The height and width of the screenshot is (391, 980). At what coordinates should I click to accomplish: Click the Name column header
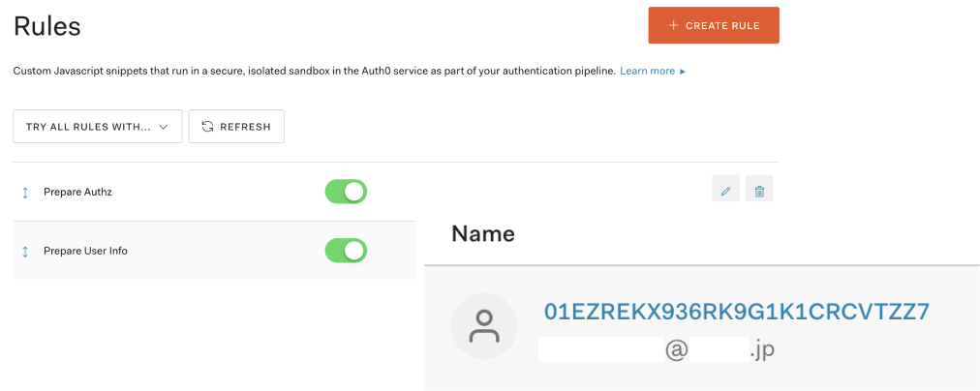483,233
